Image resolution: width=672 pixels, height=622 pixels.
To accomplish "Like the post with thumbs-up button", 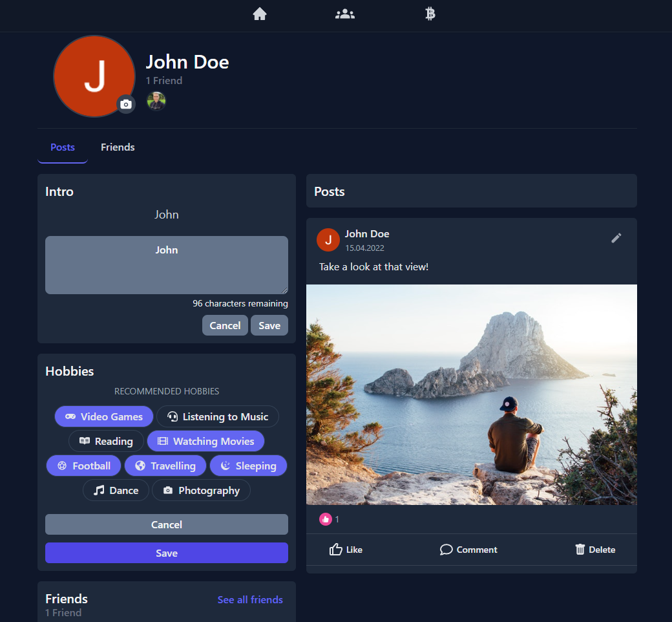I will pos(346,550).
